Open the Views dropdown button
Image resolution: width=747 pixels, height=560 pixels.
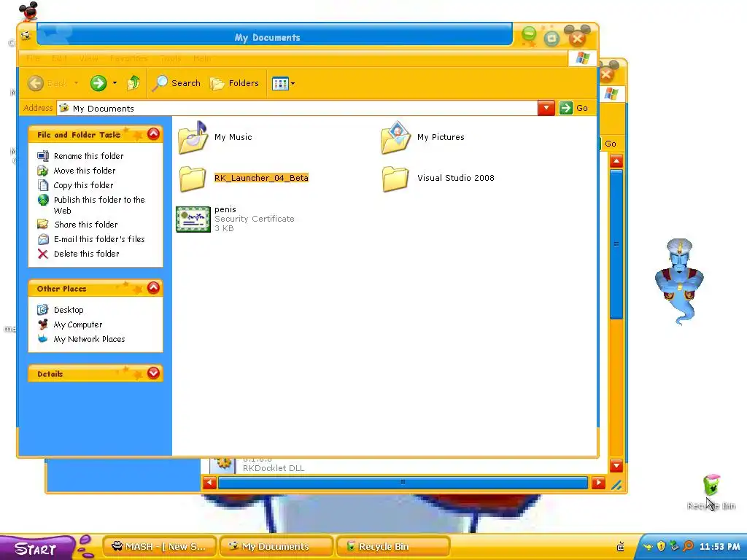tap(283, 84)
